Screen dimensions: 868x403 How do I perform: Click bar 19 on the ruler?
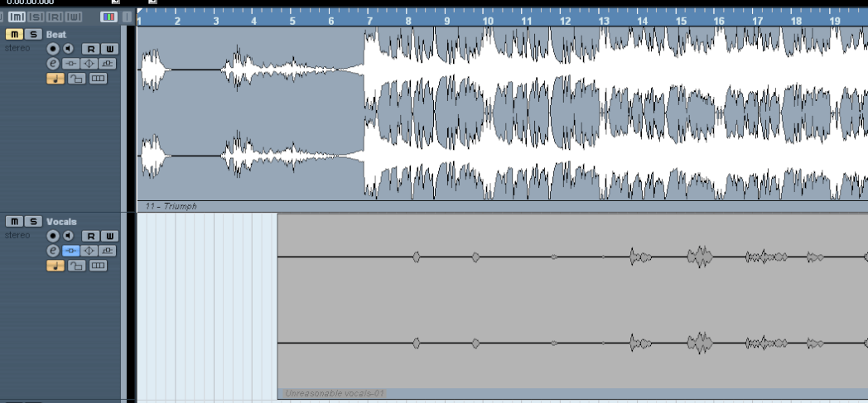(834, 21)
